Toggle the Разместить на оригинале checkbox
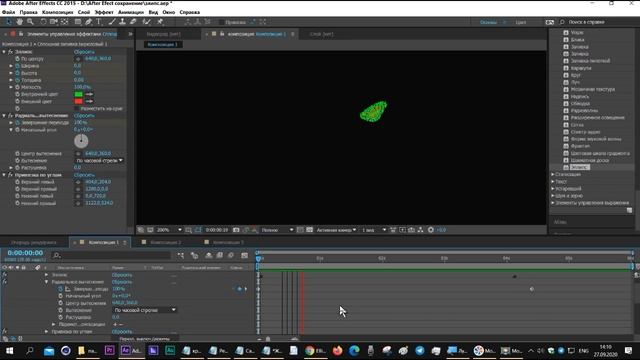The height and width of the screenshot is (360, 640). [77, 109]
